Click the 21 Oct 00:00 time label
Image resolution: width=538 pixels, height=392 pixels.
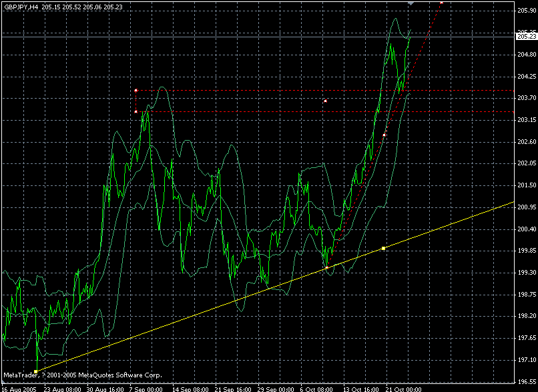point(402,389)
